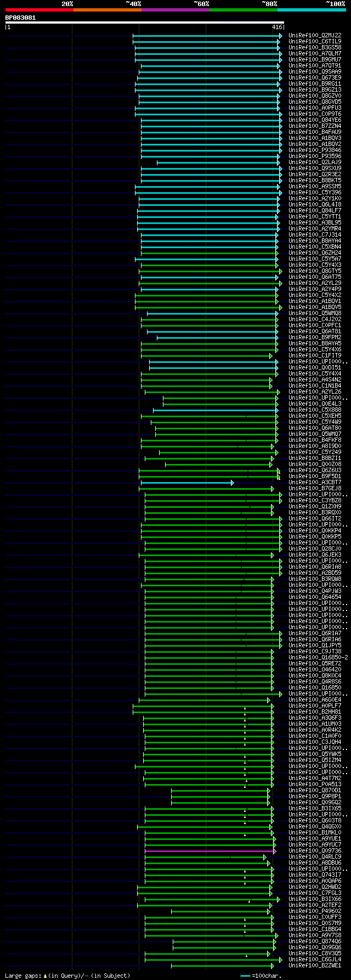
Task: Click the UniRef100_A1UM03 label
Action: (315, 724)
